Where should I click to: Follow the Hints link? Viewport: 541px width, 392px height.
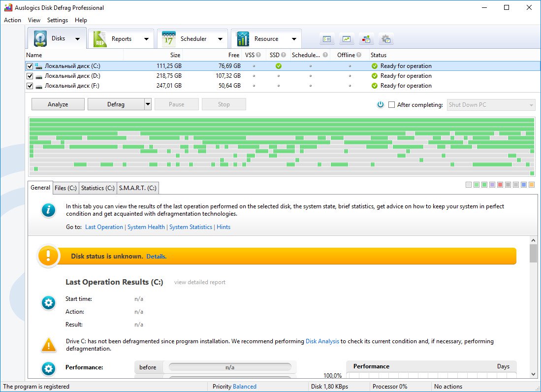tap(223, 227)
